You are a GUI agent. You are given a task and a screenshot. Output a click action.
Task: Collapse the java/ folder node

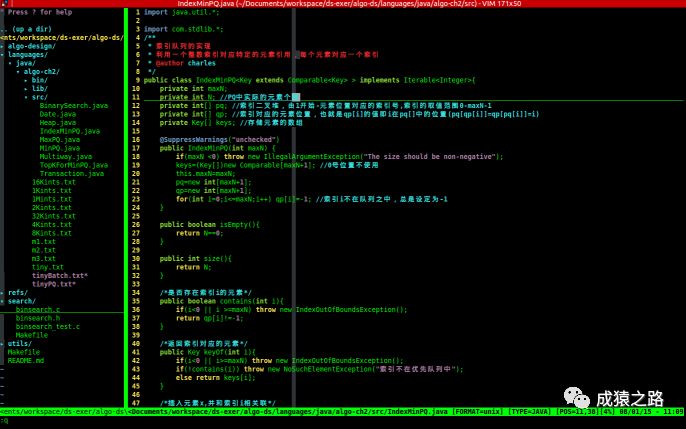tap(26, 63)
